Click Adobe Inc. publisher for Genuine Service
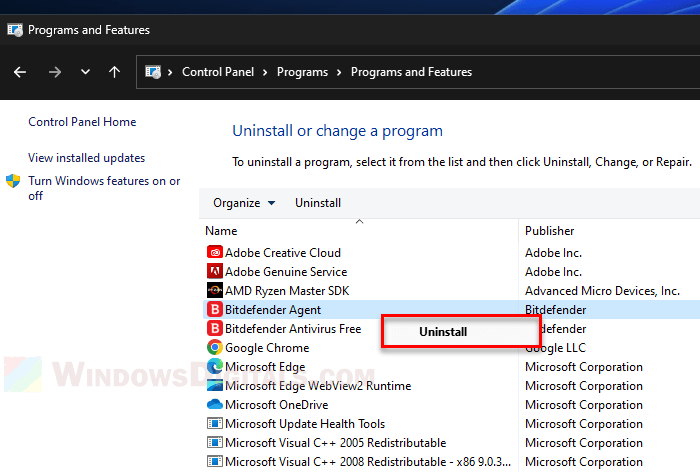 pos(553,272)
